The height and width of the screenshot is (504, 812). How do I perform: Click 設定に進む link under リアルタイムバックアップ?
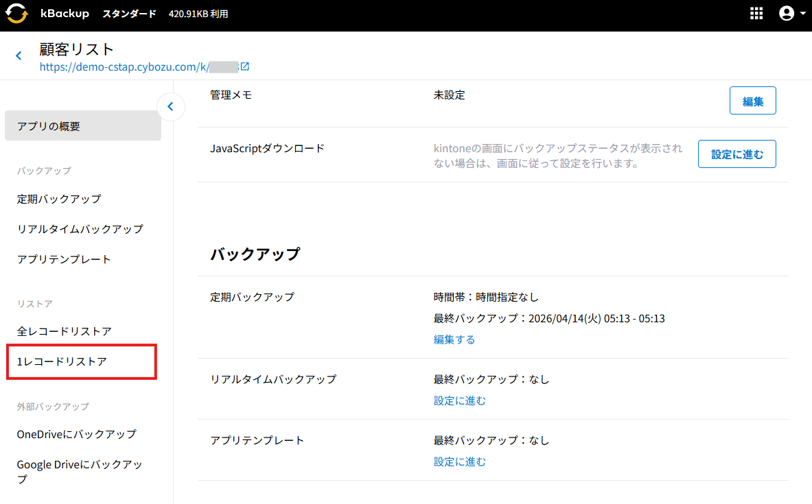point(459,400)
